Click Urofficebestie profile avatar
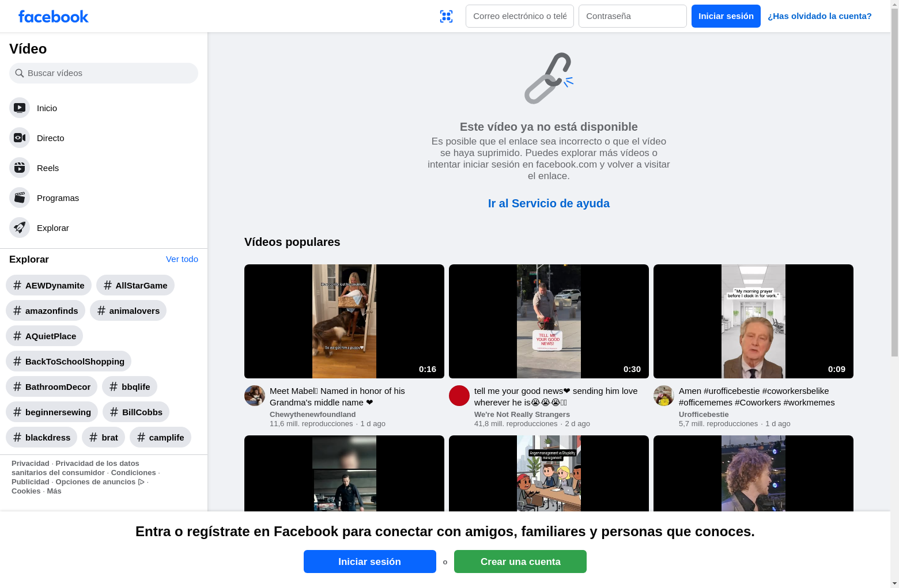 point(664,396)
